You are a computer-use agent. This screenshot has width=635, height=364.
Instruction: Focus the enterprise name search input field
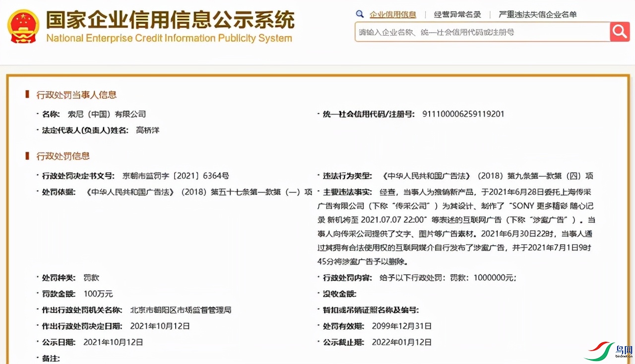(x=481, y=32)
